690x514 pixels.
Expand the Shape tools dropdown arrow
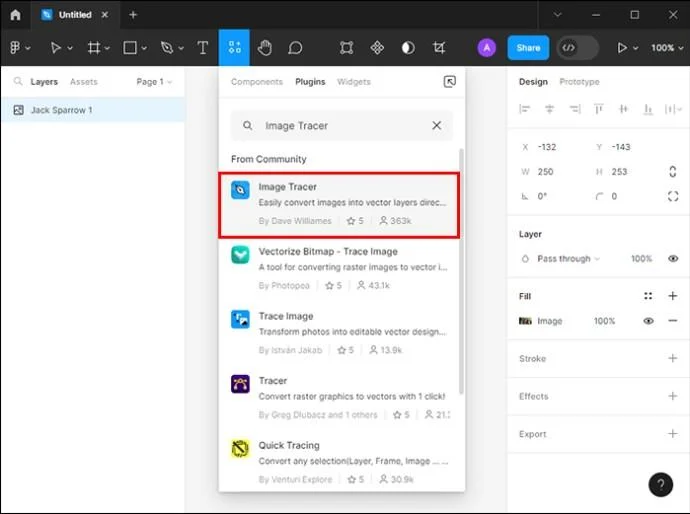144,48
